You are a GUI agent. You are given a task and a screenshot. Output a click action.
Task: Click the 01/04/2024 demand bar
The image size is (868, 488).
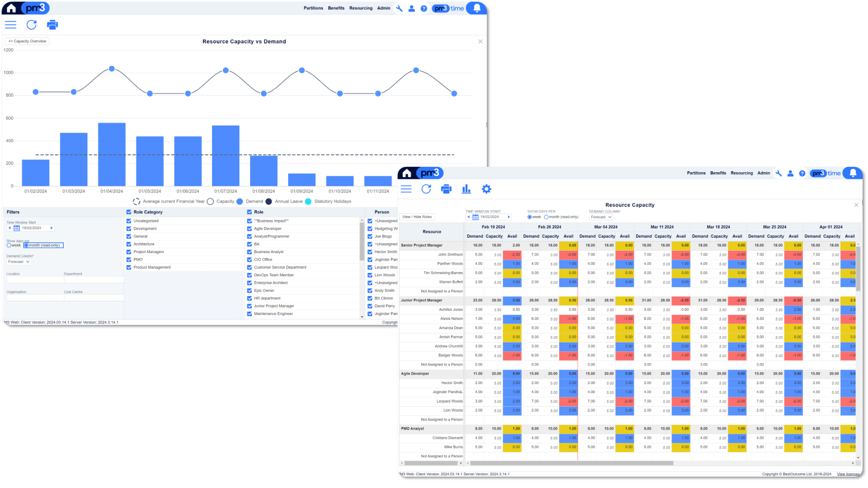point(112,155)
